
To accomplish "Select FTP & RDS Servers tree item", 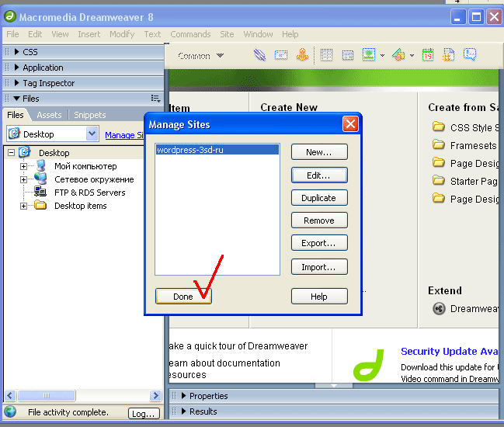I will click(x=89, y=192).
